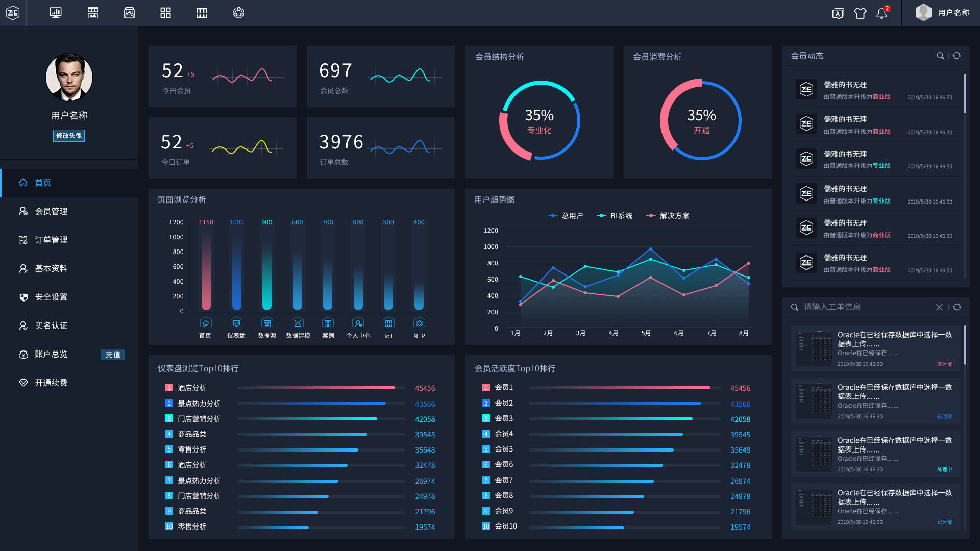The height and width of the screenshot is (551, 980).
Task: Open 账户总览 in the sidebar
Action: (x=51, y=354)
